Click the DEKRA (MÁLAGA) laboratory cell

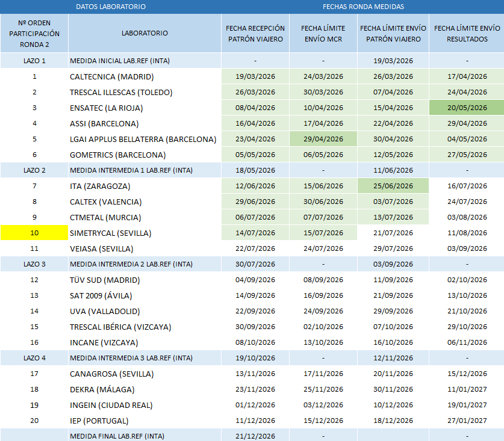[x=145, y=389]
